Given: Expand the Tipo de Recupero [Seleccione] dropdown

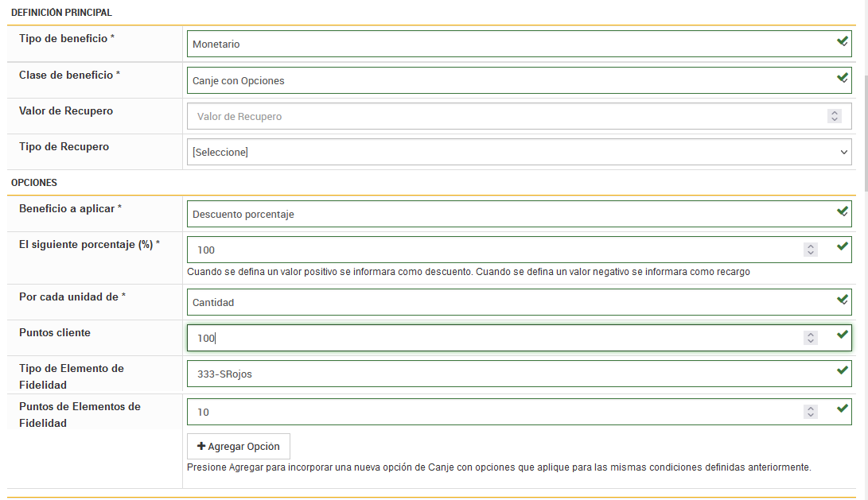Looking at the screenshot, I should [x=519, y=152].
